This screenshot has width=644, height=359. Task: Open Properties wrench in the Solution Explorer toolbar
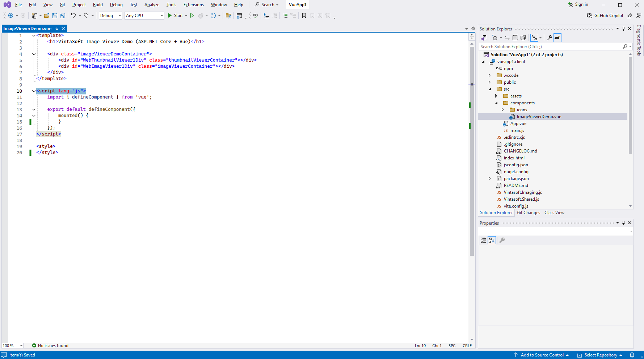[549, 38]
